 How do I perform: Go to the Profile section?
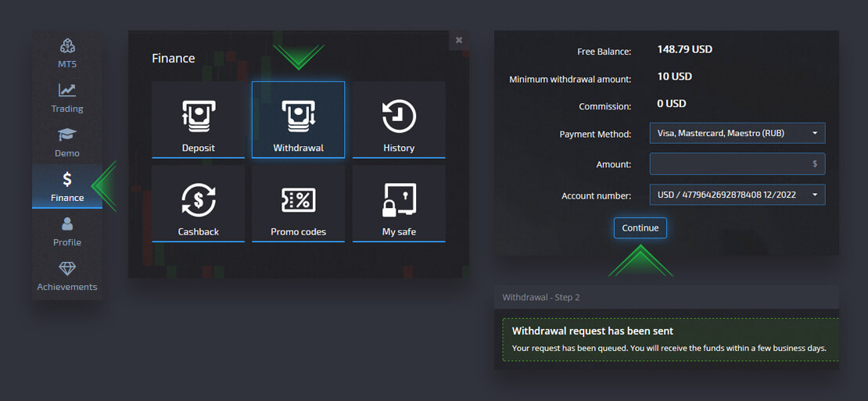coord(67,231)
